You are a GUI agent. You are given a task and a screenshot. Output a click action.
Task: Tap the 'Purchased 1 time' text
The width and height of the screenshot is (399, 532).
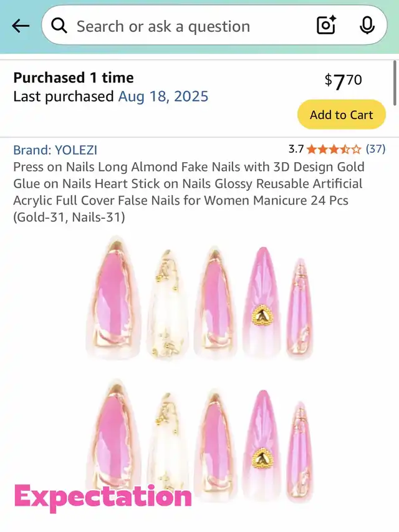click(x=74, y=78)
